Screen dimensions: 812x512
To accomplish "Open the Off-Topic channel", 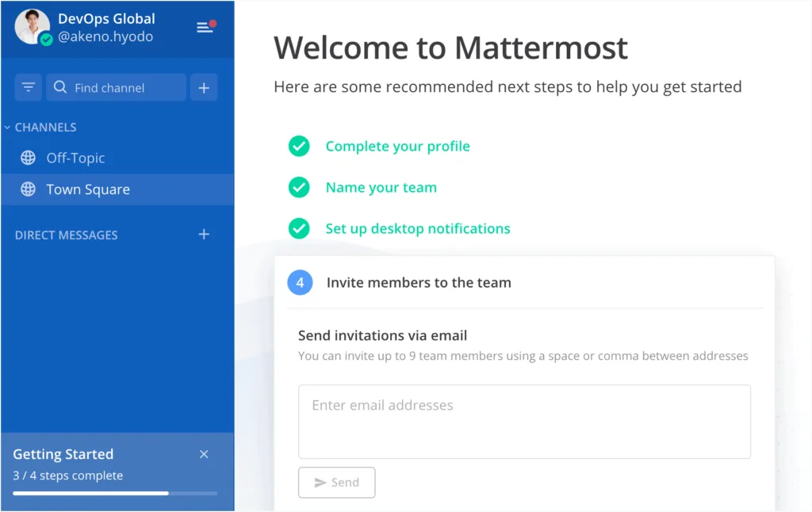I will tap(117, 158).
